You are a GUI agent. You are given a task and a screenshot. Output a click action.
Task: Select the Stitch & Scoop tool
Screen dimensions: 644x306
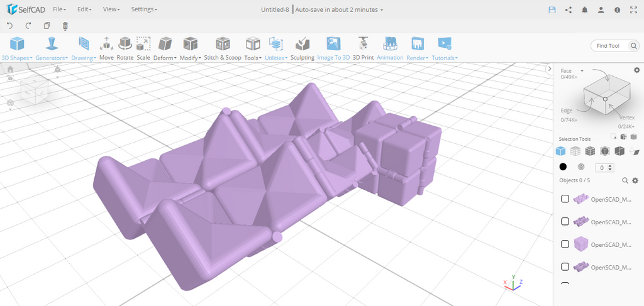point(223,48)
